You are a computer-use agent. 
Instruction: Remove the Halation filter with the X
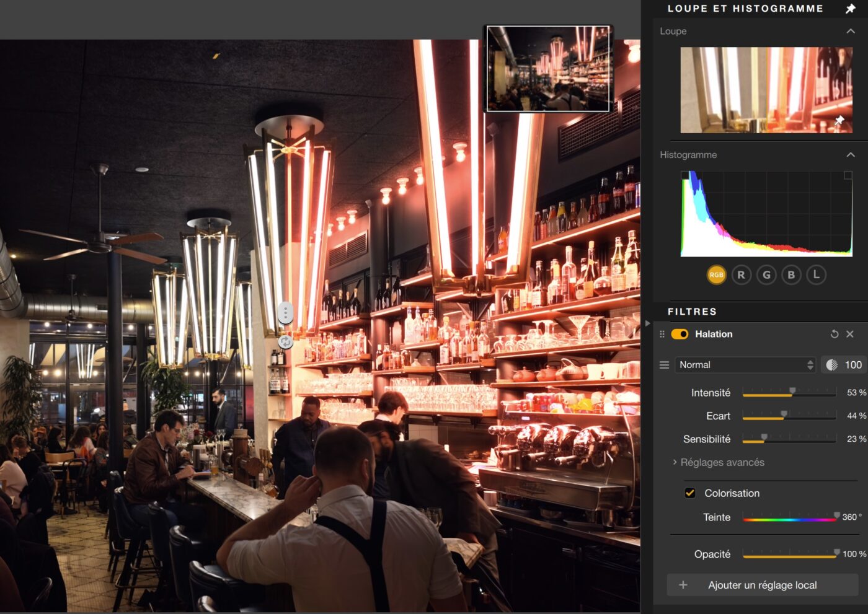[850, 334]
